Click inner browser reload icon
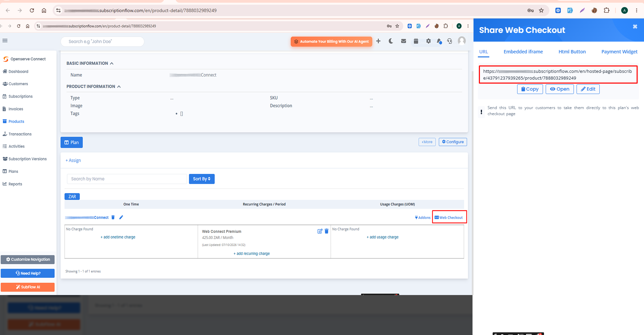The width and height of the screenshot is (644, 335). [x=18, y=26]
